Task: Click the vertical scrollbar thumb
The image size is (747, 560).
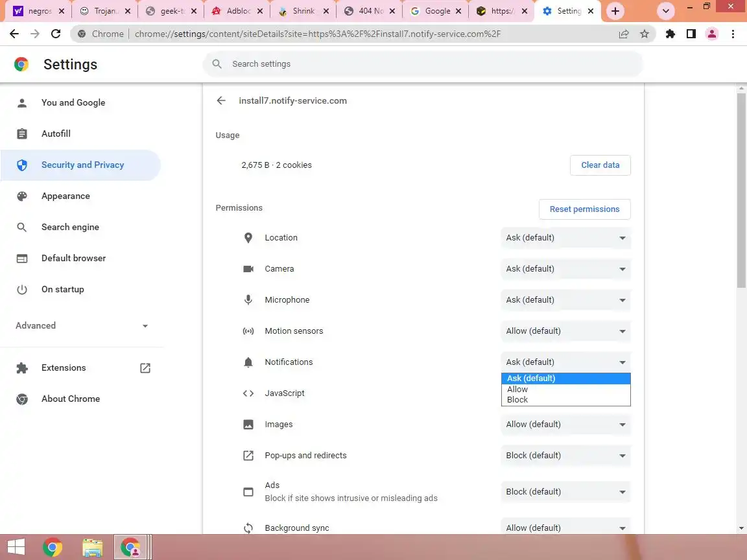Action: coord(741,191)
